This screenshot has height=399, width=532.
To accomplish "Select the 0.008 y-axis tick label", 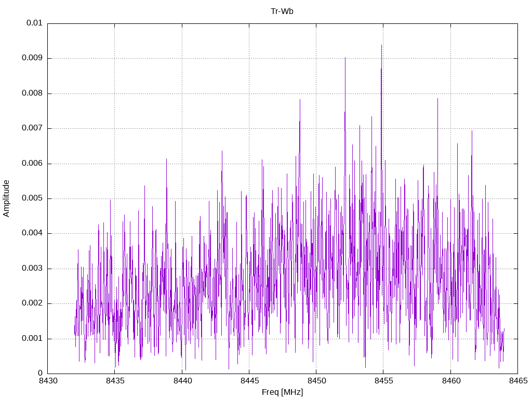I will (32, 93).
